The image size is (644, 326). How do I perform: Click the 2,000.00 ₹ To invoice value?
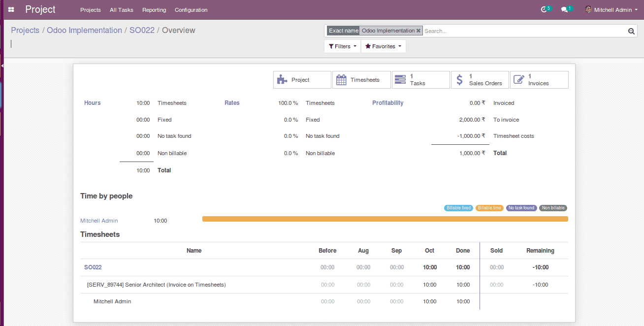click(472, 120)
